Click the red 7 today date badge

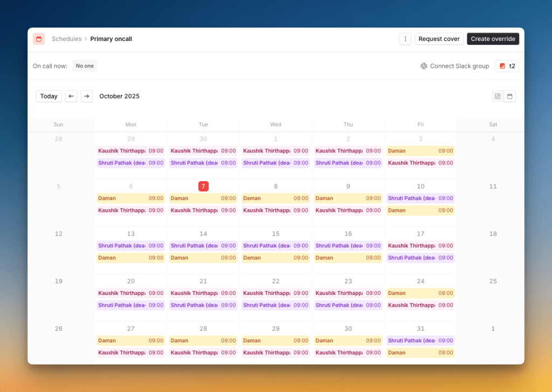(203, 186)
